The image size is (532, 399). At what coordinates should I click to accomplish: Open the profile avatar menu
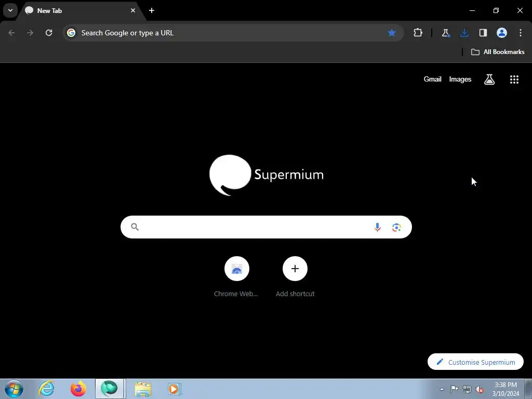pyautogui.click(x=502, y=33)
